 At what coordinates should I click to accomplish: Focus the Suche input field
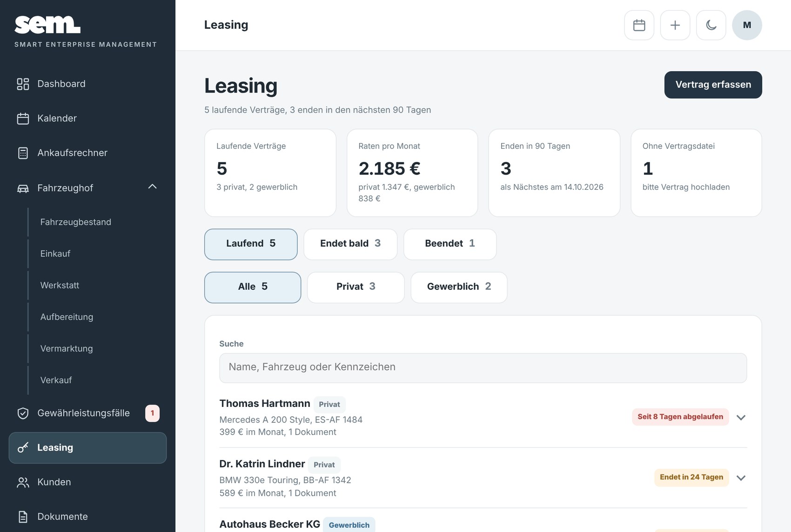[x=483, y=368]
